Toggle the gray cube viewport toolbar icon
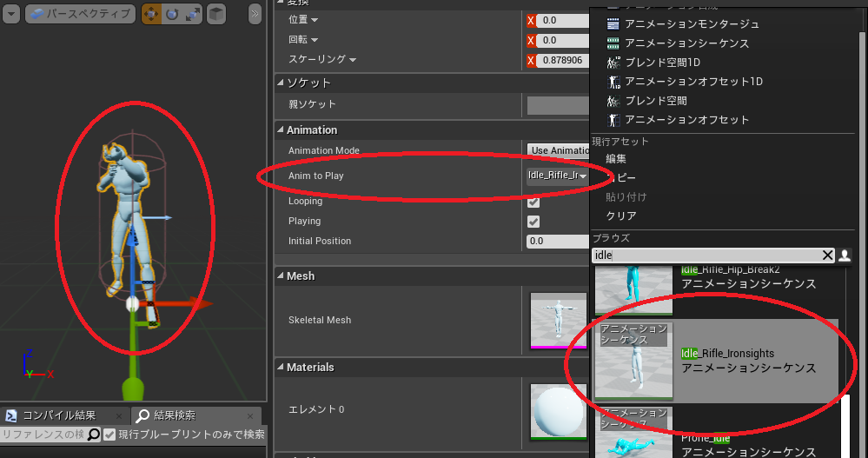The height and width of the screenshot is (458, 868). (216, 14)
